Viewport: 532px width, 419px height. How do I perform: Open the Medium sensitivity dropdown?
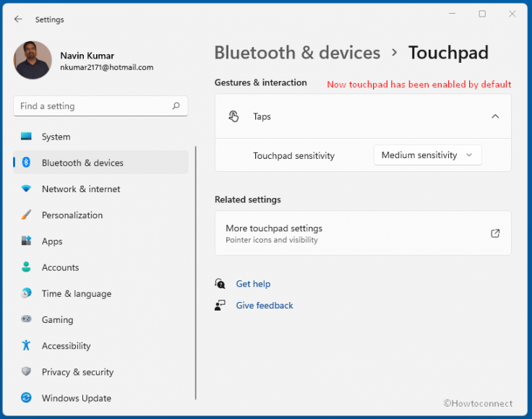(427, 155)
